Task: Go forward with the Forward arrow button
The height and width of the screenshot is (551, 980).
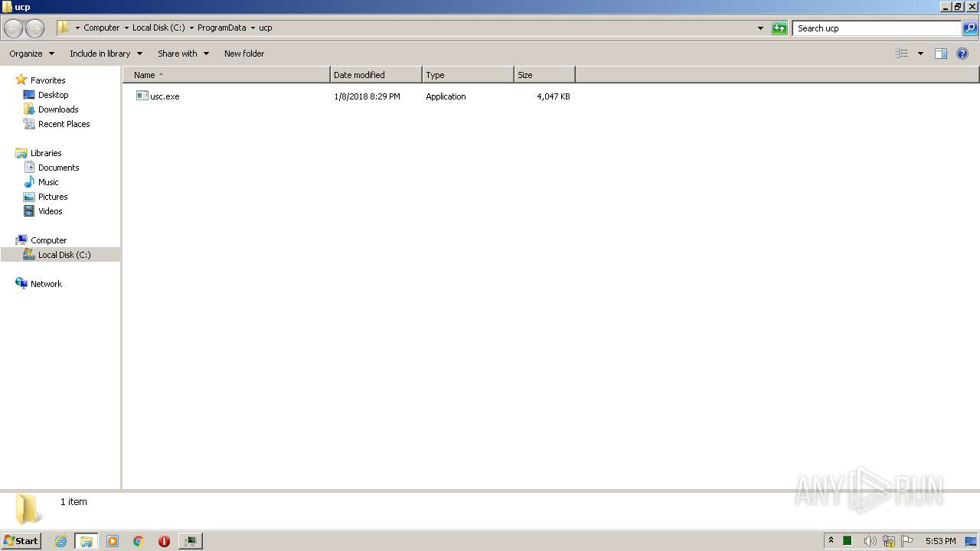Action: point(34,28)
